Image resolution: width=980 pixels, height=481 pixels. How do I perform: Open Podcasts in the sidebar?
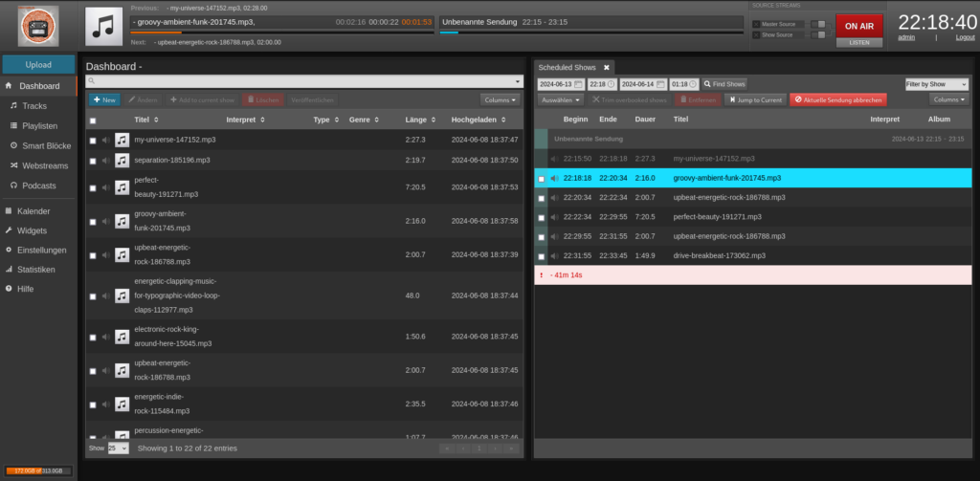38,186
